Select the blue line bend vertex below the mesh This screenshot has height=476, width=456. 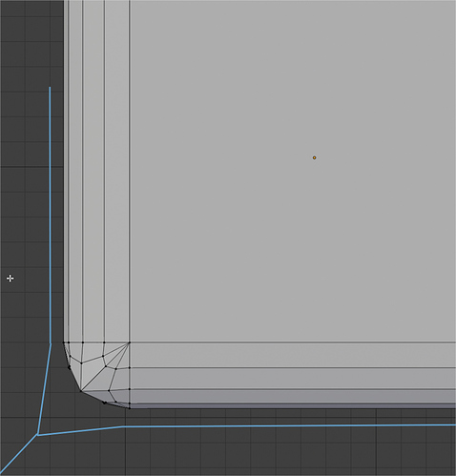123,426
